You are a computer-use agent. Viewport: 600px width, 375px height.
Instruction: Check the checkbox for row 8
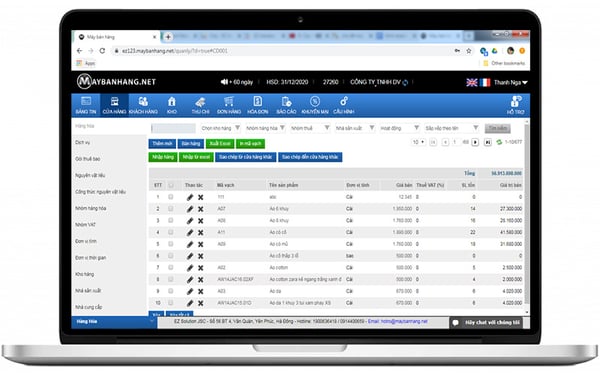coord(171,279)
